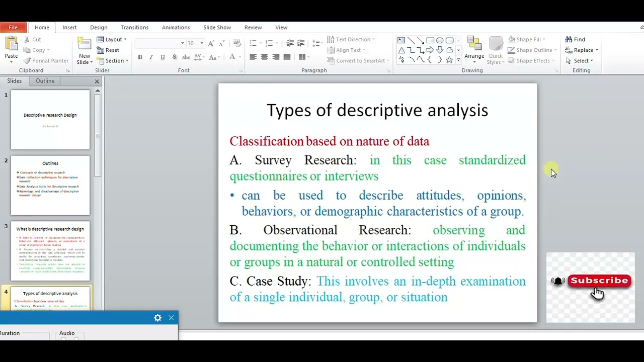
Task: Select the Rounded Rectangle shape
Action: pyautogui.click(x=449, y=40)
